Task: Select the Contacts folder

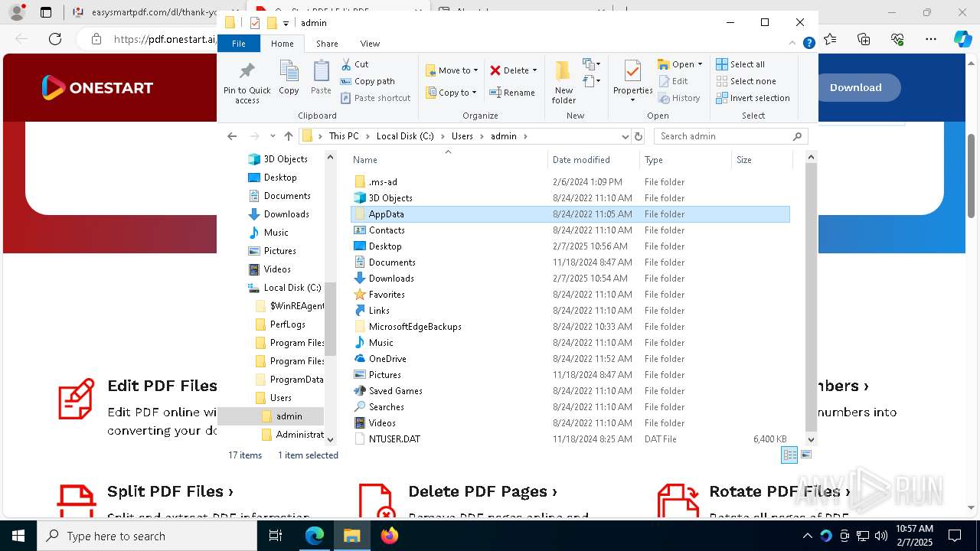Action: [570, 230]
